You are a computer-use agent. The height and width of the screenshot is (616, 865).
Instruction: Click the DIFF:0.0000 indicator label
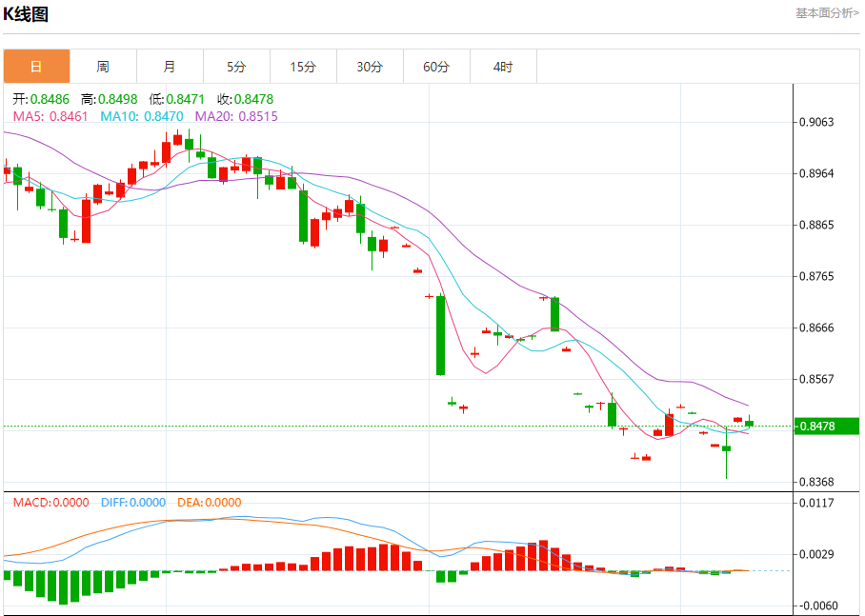(133, 503)
